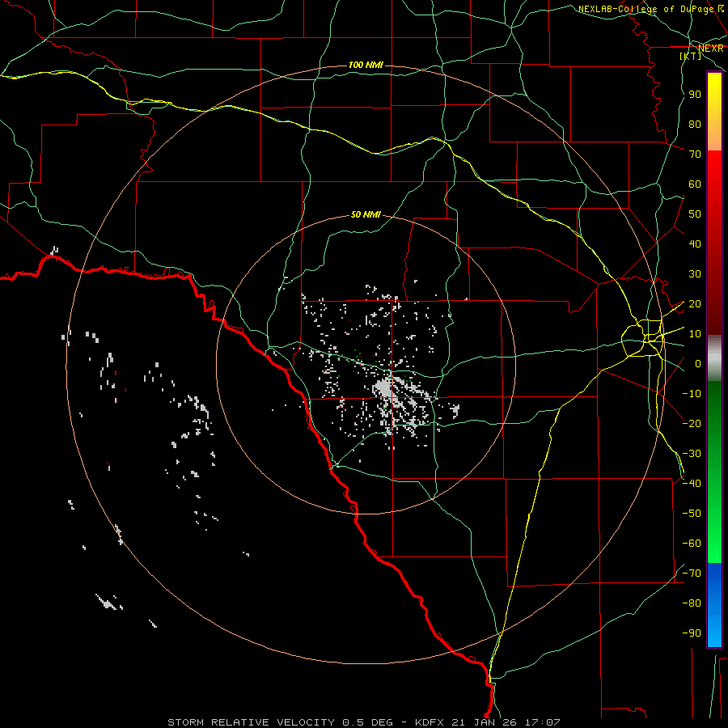Select the 60 scale label
The image size is (728, 728).
click(x=695, y=184)
